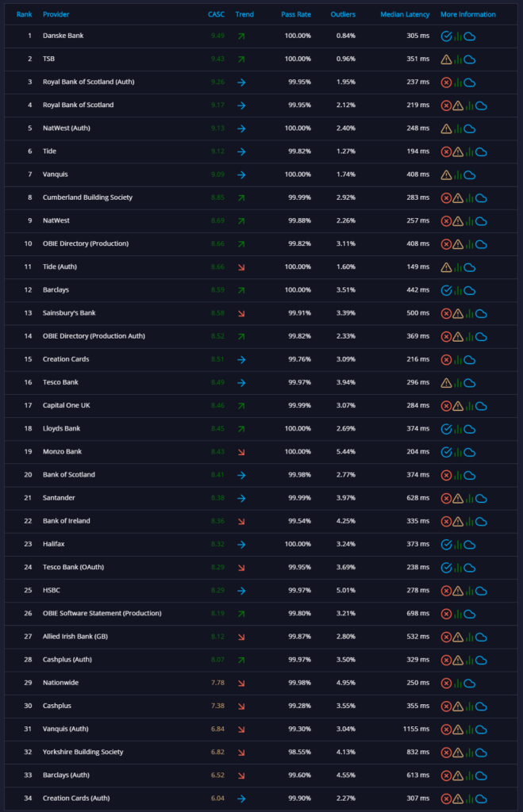
Task: Click warning triangle icon for Vanquis
Action: [x=446, y=175]
